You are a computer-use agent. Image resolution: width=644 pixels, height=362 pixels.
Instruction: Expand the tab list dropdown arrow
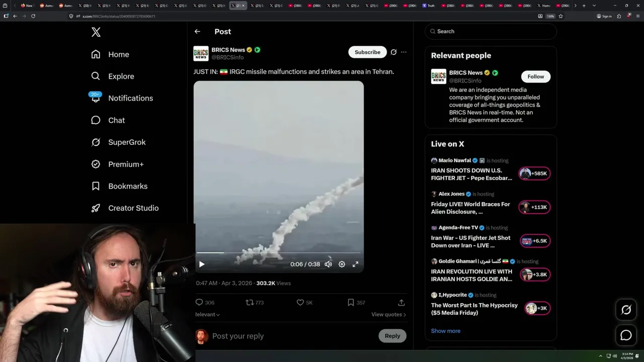coord(594,6)
